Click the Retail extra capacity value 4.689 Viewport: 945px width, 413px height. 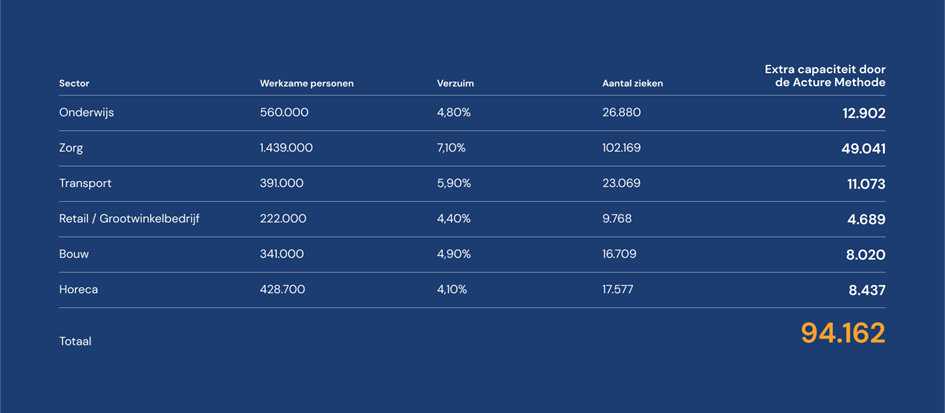pos(866,219)
